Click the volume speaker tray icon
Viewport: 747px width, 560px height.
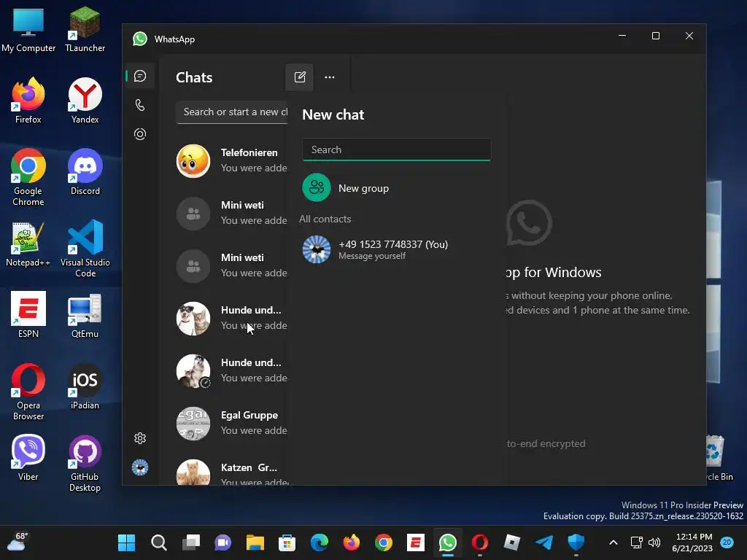pyautogui.click(x=654, y=542)
